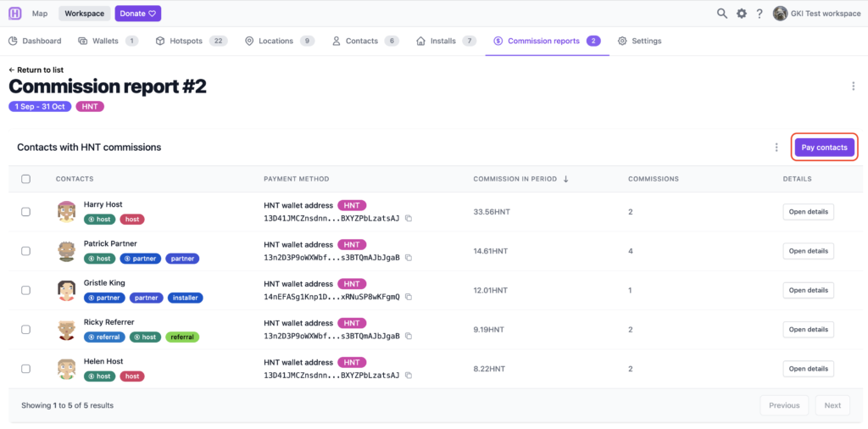
Task: Click the Return to list link
Action: pos(36,70)
